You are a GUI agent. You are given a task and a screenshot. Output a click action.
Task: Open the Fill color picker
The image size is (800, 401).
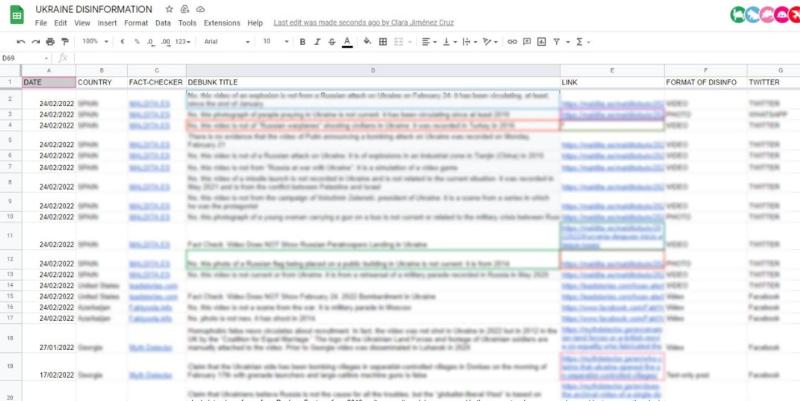pyautogui.click(x=367, y=41)
